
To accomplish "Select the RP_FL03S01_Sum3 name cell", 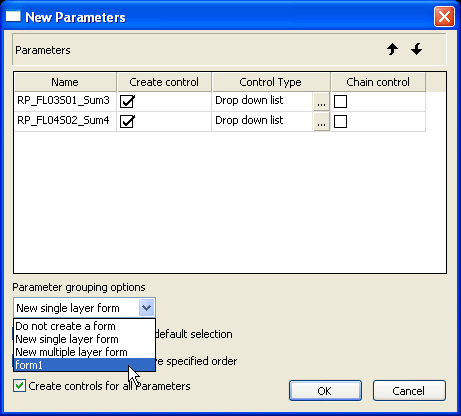I will (65, 101).
